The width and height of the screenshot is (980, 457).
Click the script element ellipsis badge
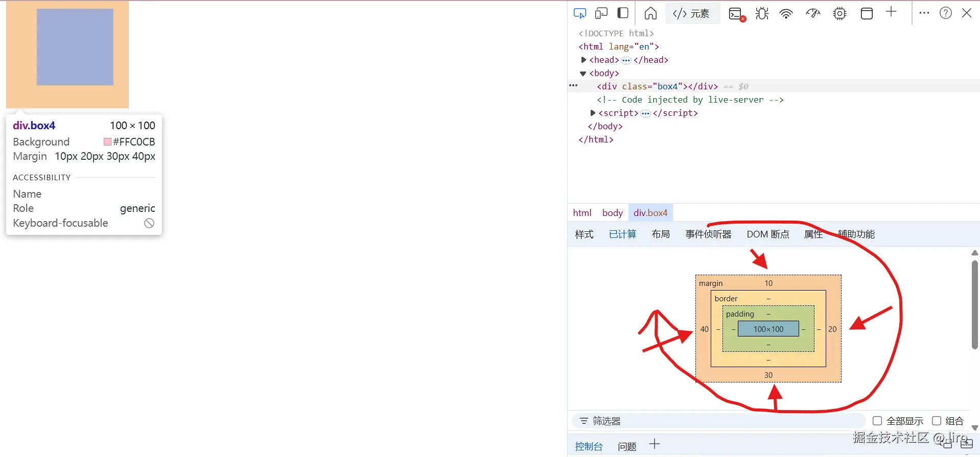pos(645,113)
